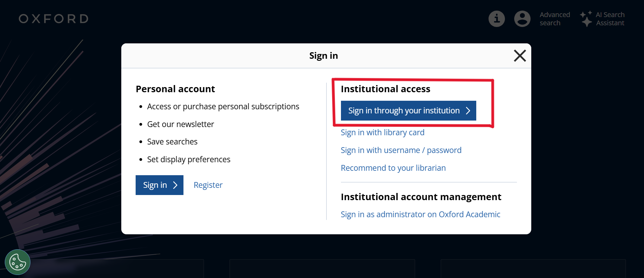Click Sign in through your institution button
The image size is (644, 278).
click(404, 111)
